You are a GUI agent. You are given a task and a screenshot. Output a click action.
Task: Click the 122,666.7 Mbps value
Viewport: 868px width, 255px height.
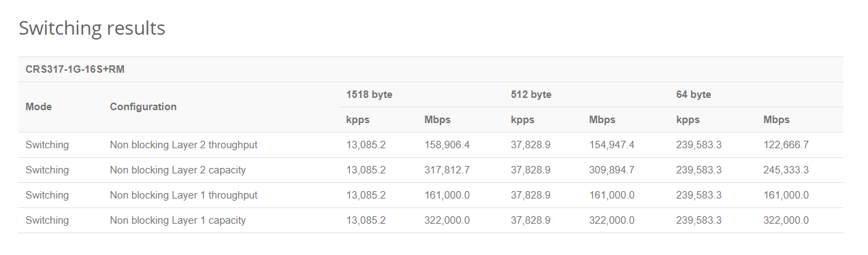[x=786, y=145]
